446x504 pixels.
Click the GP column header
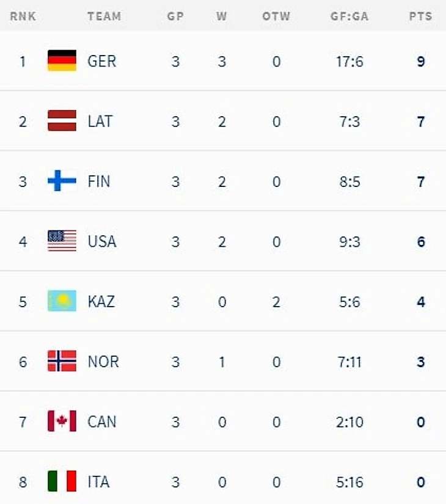[175, 16]
